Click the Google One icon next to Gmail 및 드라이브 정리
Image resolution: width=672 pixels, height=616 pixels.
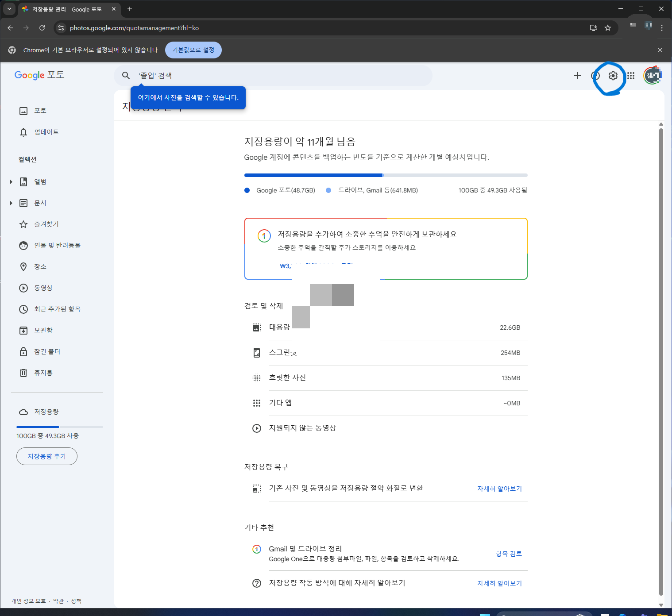coord(257,549)
